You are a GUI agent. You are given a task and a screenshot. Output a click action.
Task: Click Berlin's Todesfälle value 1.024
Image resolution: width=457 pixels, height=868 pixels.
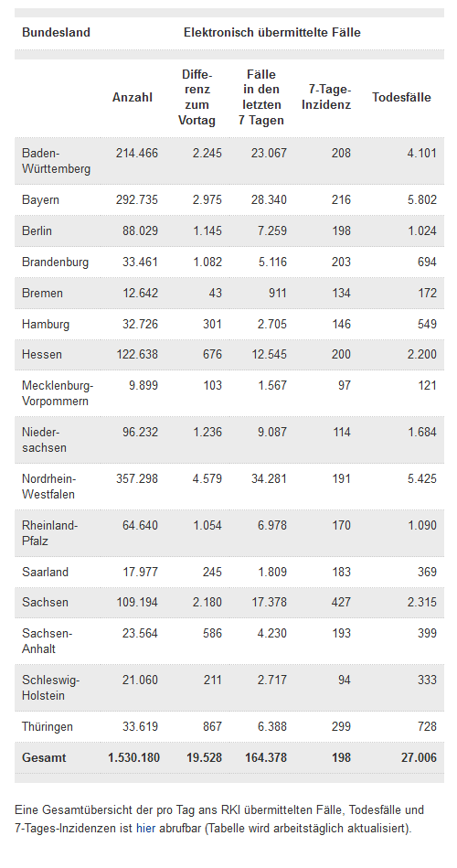[x=421, y=230]
